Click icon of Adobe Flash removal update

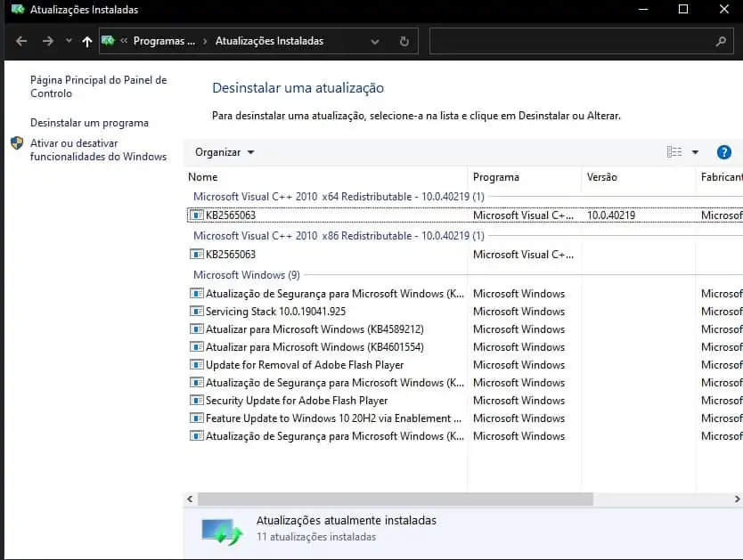tap(197, 365)
